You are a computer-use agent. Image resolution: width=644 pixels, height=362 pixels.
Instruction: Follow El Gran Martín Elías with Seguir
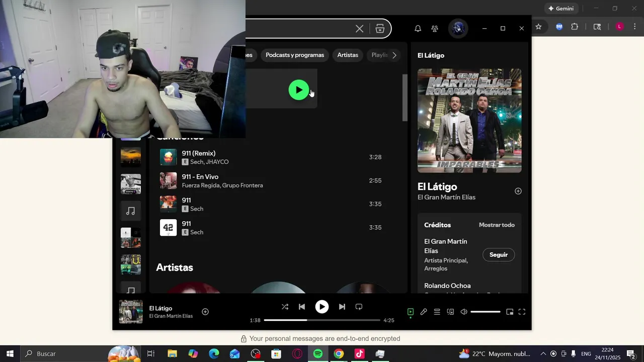point(499,254)
